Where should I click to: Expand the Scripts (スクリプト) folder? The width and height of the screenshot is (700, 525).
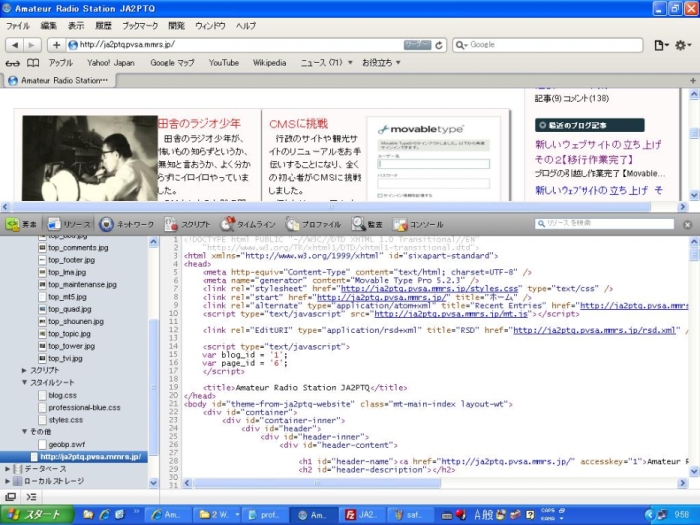[25, 370]
